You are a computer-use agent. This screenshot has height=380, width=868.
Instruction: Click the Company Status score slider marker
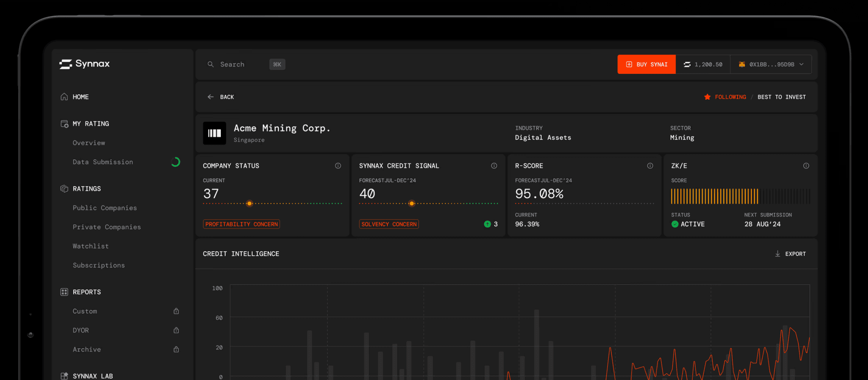click(x=249, y=204)
